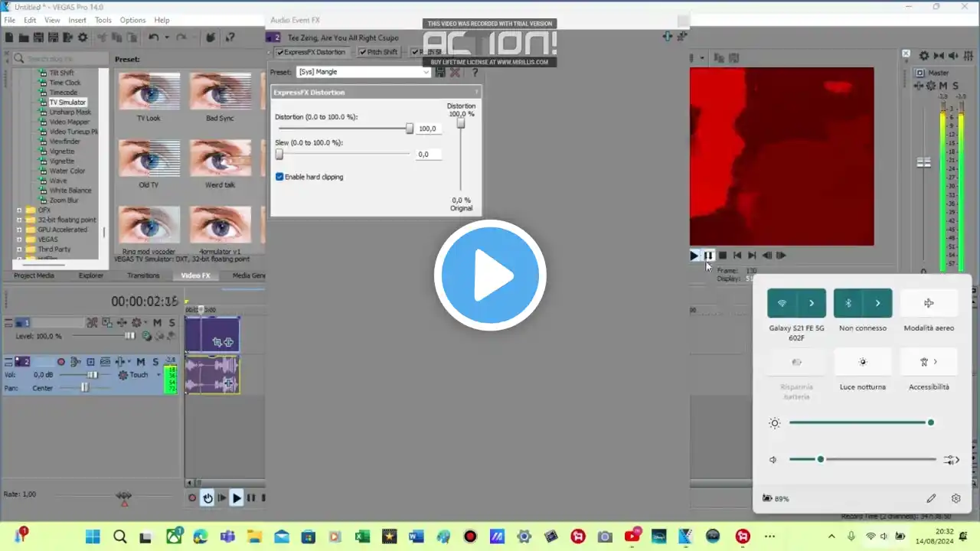Open the Preset dropdown showing Mangle
Image resolution: width=980 pixels, height=551 pixels.
pyautogui.click(x=364, y=72)
